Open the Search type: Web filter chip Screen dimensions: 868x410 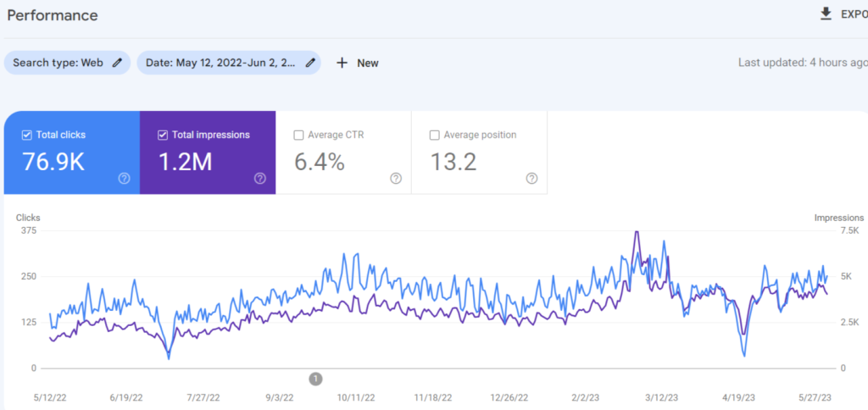pos(58,63)
